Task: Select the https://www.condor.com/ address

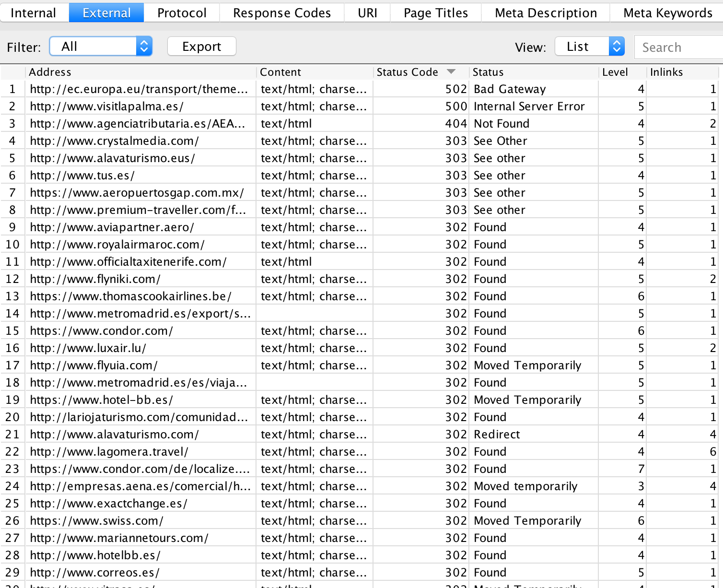Action: 101,331
